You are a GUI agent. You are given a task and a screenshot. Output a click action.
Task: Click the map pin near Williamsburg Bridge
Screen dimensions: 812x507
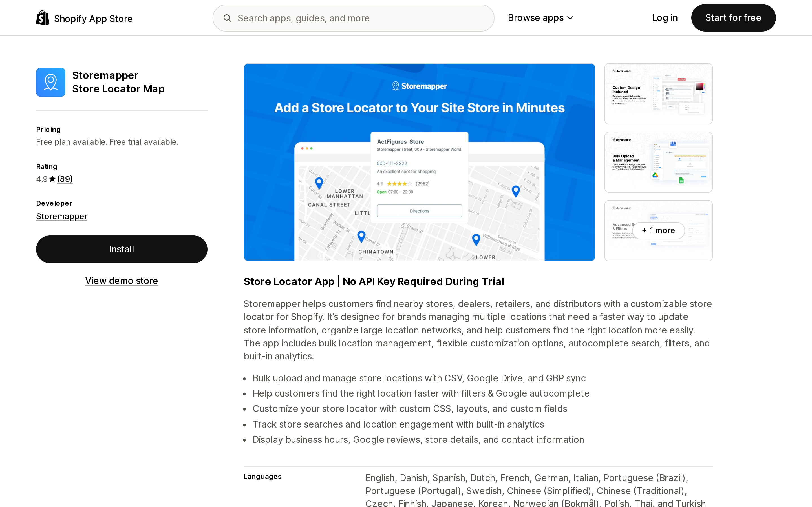pyautogui.click(x=476, y=240)
